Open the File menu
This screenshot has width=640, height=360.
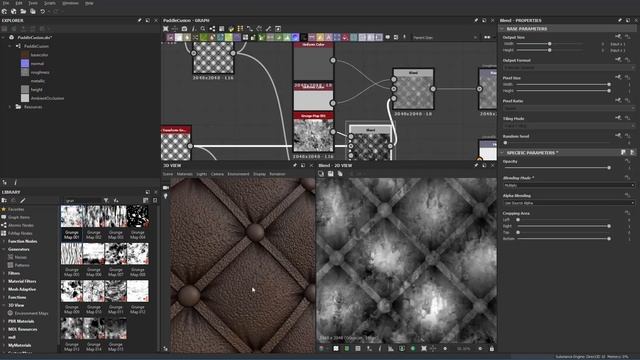[6, 3]
